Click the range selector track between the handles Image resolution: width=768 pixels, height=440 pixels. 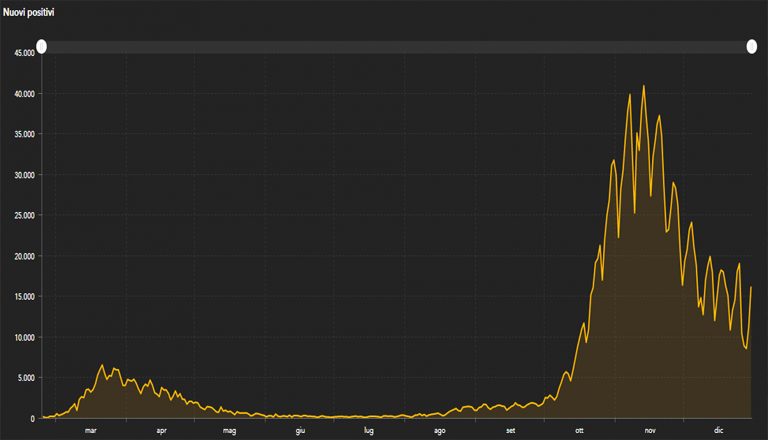[397, 47]
